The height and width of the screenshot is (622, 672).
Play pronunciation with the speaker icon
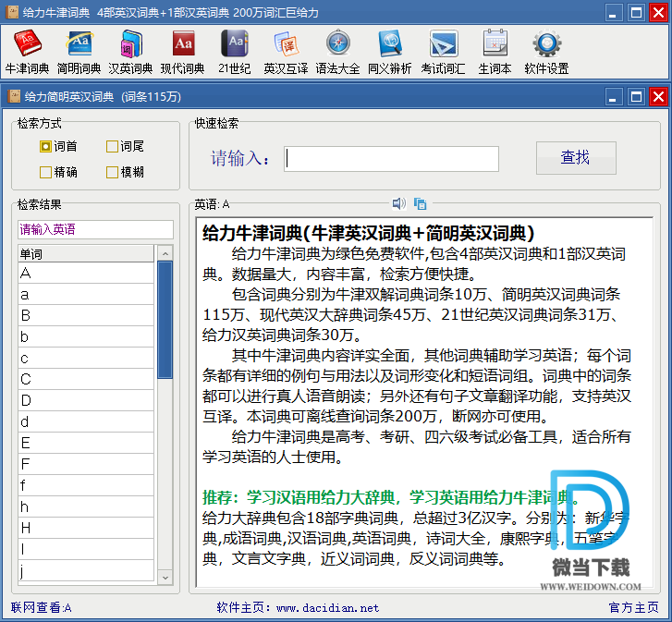[x=399, y=203]
